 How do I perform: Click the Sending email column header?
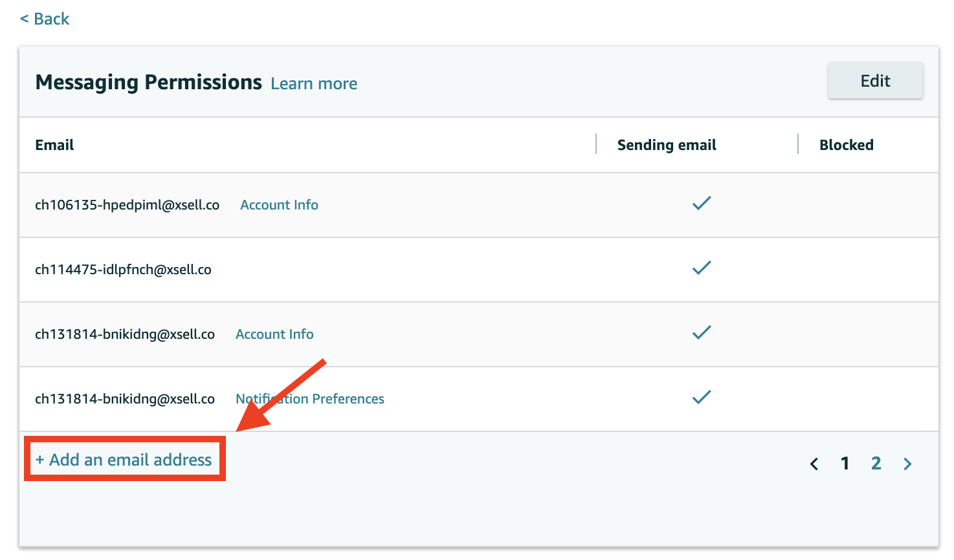(667, 145)
